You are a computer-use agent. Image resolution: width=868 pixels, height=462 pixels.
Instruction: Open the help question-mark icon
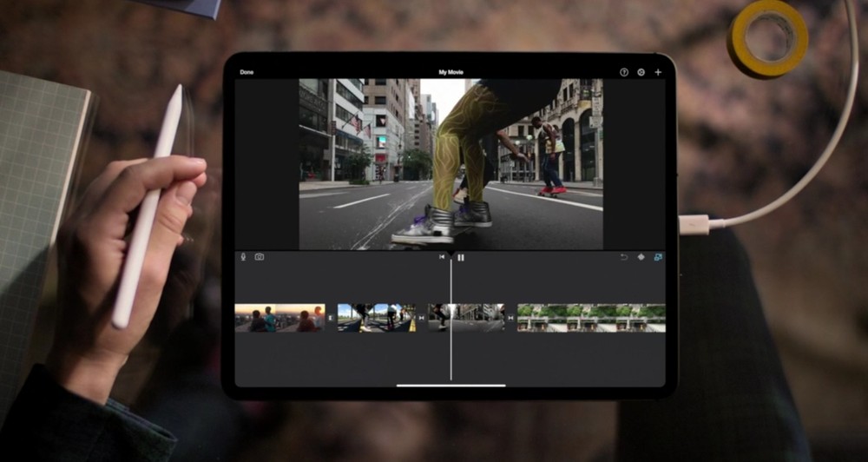[x=624, y=73]
